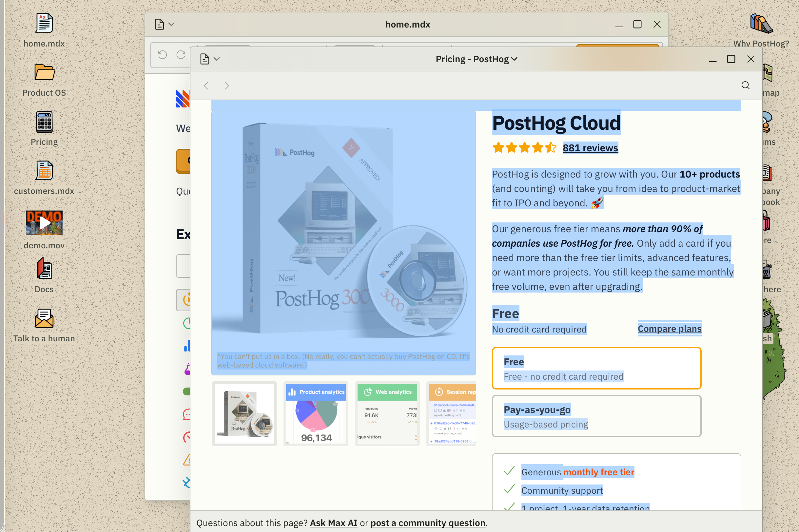
Task: Open document menu chevron in home.mdx window
Action: (x=171, y=24)
